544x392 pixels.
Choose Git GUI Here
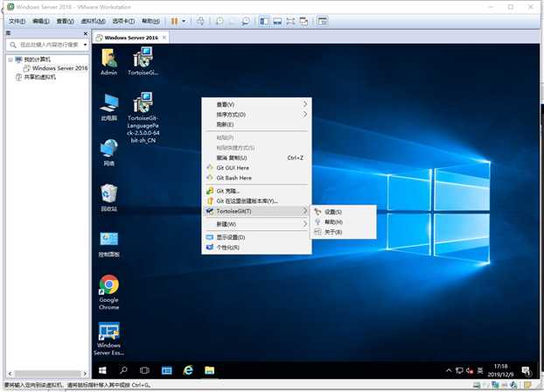(x=257, y=168)
